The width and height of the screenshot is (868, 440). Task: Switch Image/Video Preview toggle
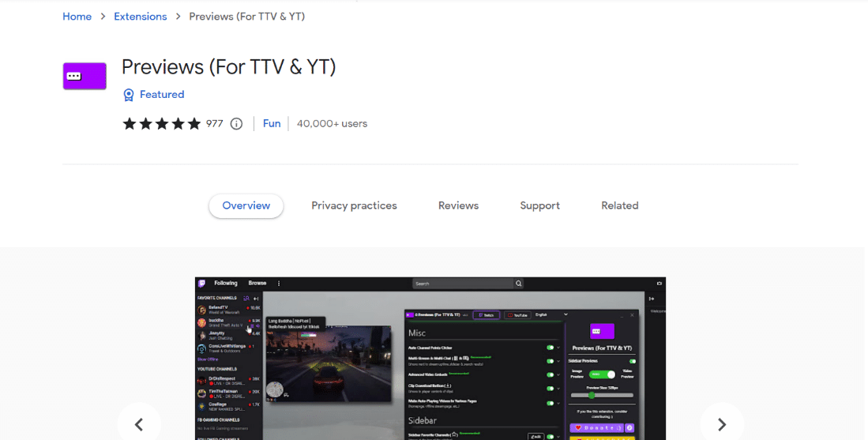click(603, 374)
